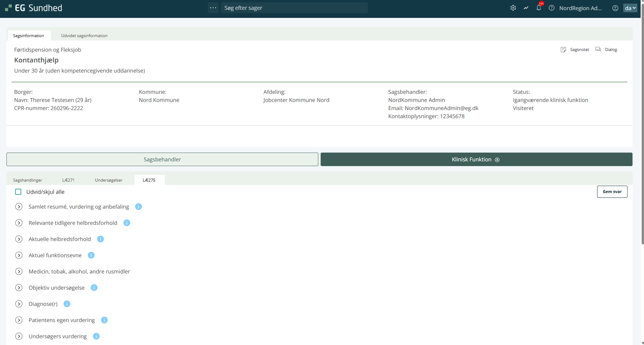
Task: Click the Søg efter sager search field
Action: click(293, 8)
